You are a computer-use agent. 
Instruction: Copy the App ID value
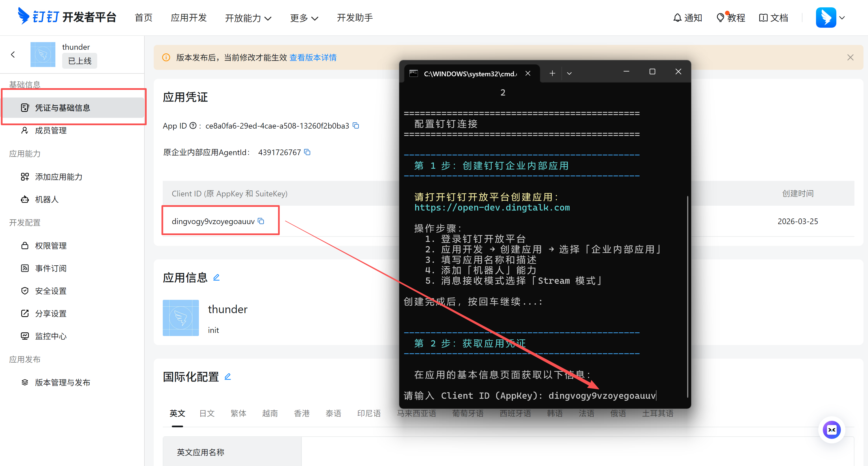[x=356, y=126]
